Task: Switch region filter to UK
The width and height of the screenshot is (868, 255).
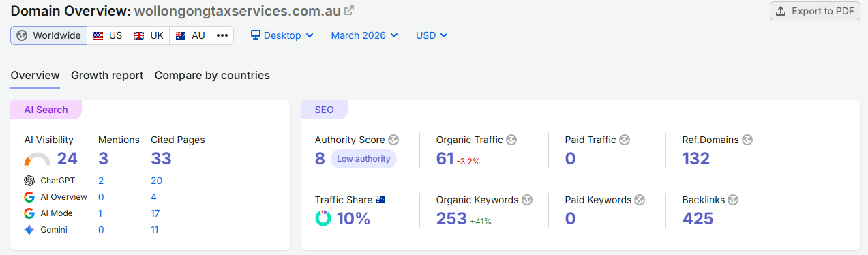Action: pyautogui.click(x=149, y=35)
